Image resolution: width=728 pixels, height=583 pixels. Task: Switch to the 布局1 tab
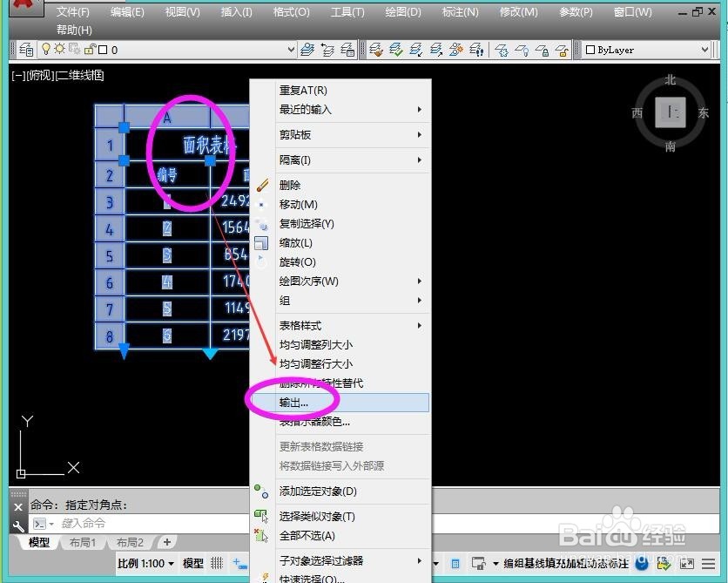82,542
